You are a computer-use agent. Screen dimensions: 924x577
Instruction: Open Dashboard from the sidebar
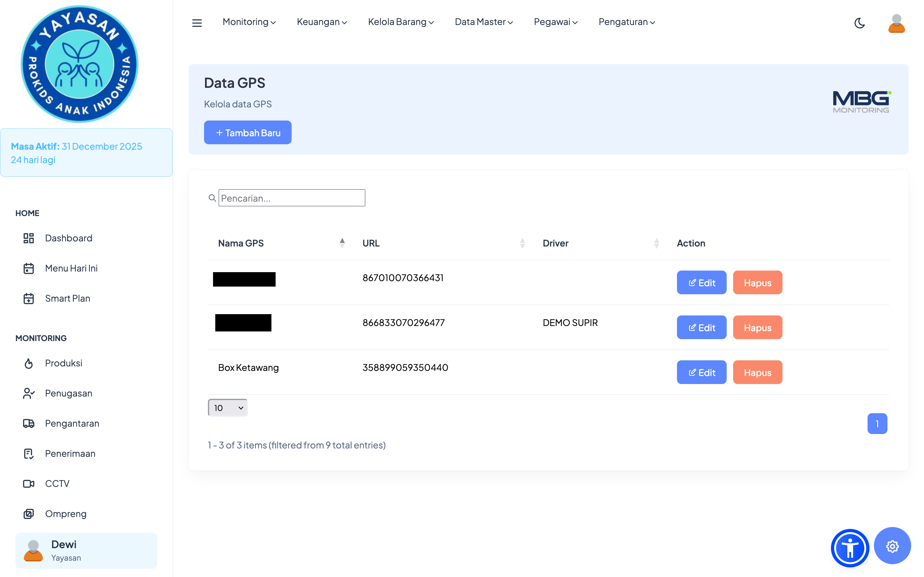tap(68, 238)
